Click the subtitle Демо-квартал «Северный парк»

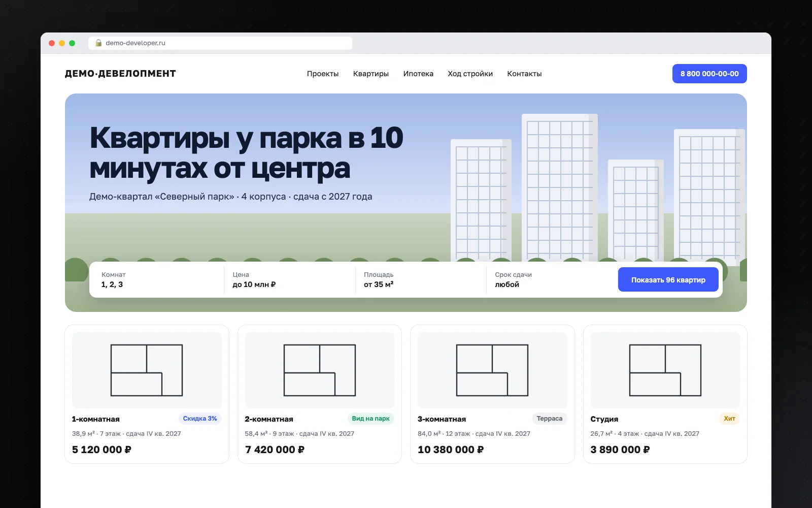click(x=162, y=197)
